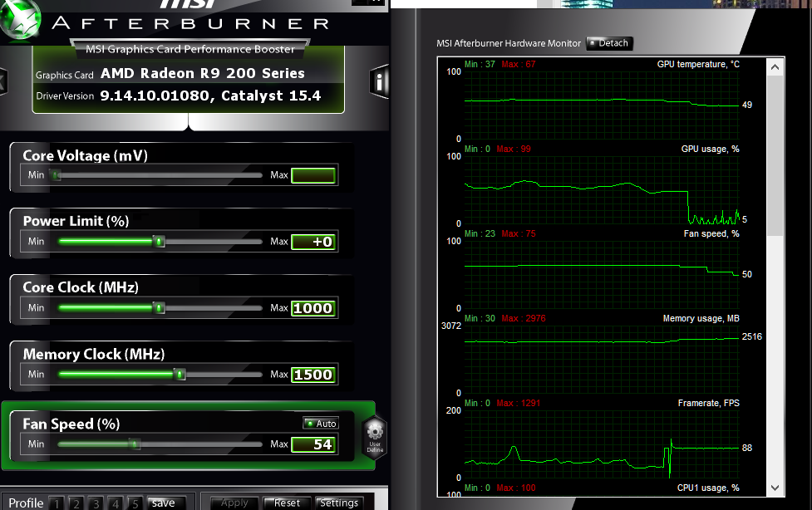Click the Memory Clock 1500 value field

[313, 375]
